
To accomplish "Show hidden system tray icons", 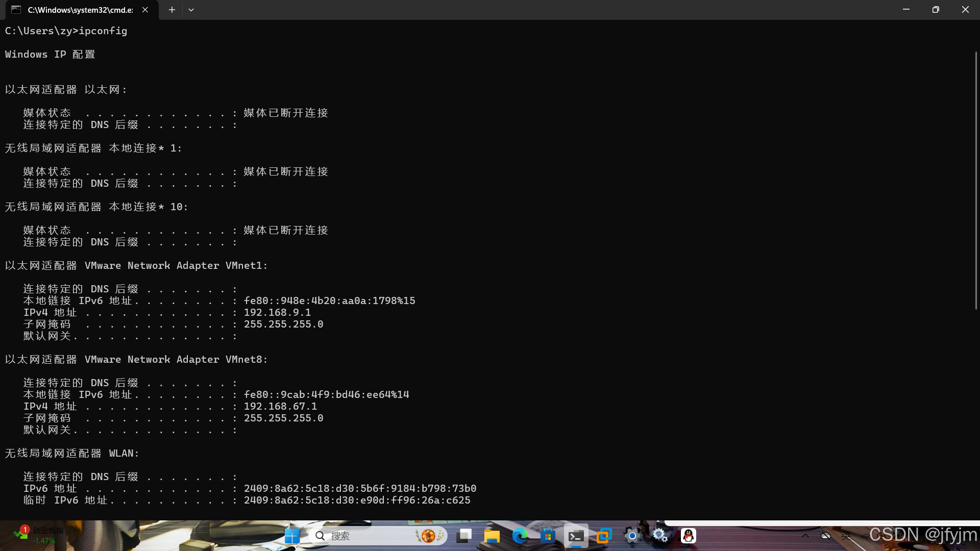I will point(805,536).
